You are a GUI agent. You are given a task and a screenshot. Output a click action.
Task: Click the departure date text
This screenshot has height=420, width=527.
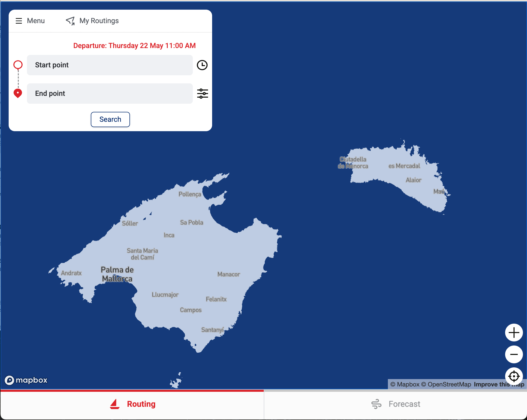tap(135, 46)
